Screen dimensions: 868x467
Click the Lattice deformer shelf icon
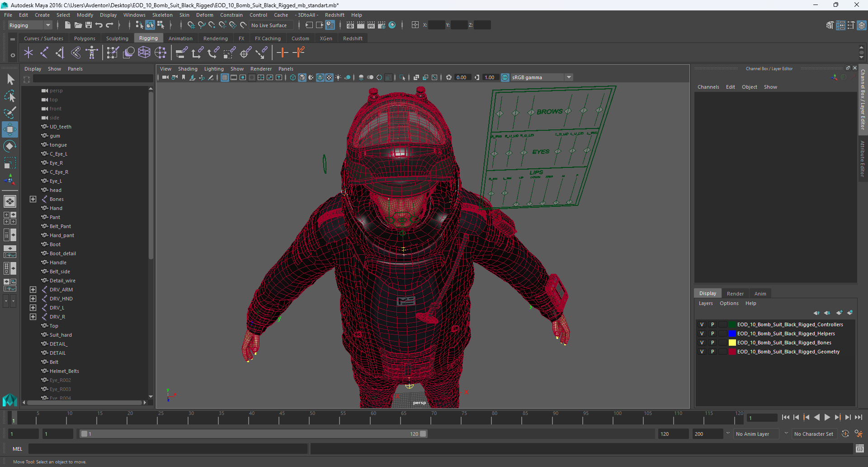click(x=144, y=53)
